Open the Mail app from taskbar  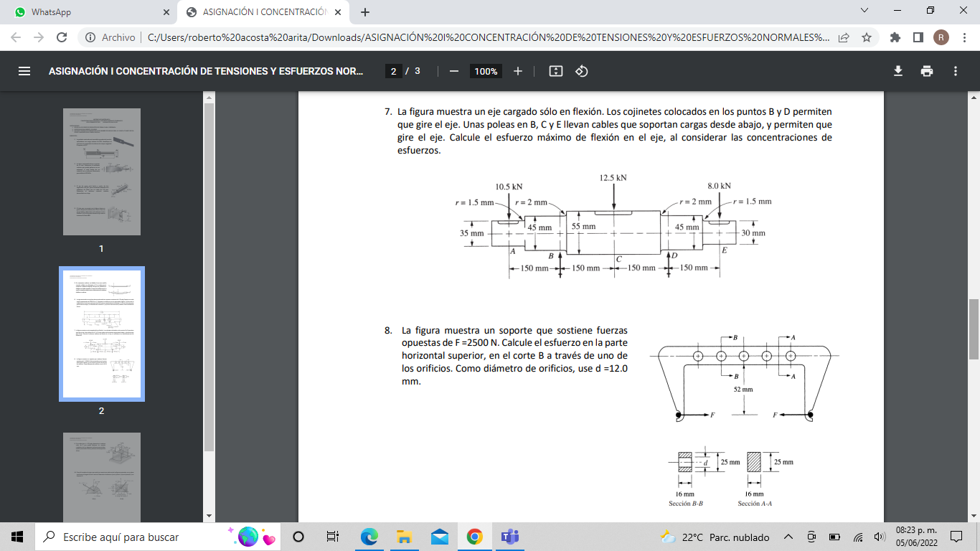click(x=440, y=537)
